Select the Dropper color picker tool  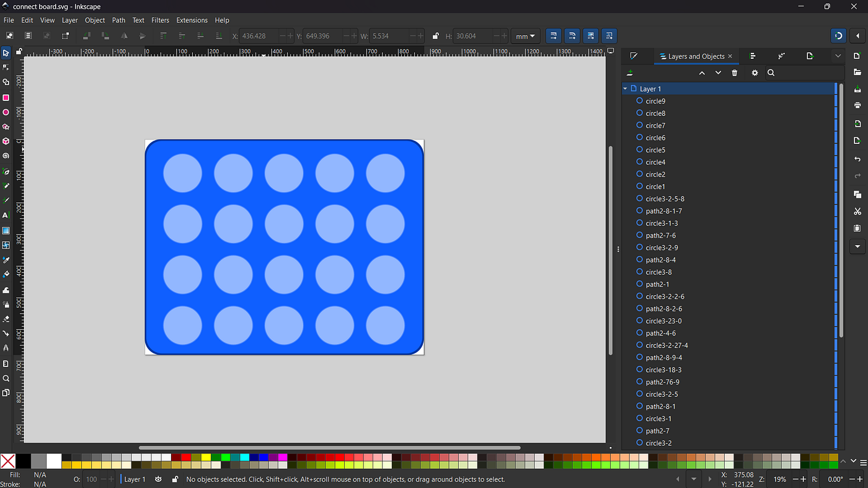point(6,260)
